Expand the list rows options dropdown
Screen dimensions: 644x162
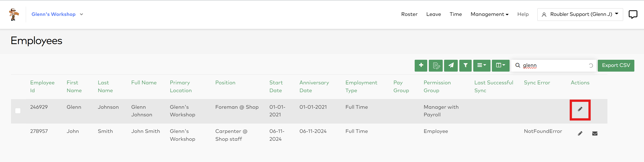tap(482, 65)
